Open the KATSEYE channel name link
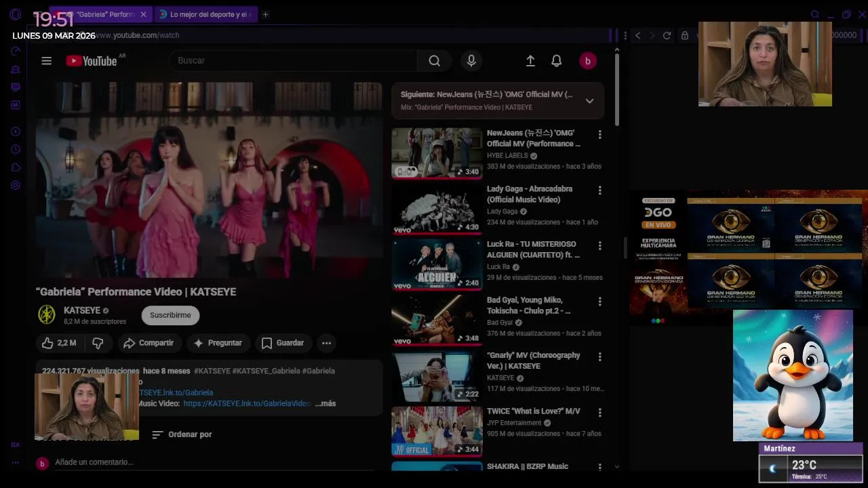Image resolution: width=868 pixels, height=488 pixels. click(x=81, y=310)
